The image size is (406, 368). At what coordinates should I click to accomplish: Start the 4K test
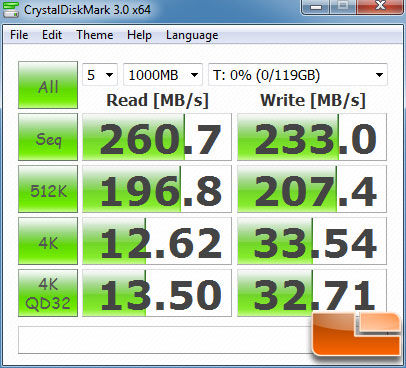point(48,241)
